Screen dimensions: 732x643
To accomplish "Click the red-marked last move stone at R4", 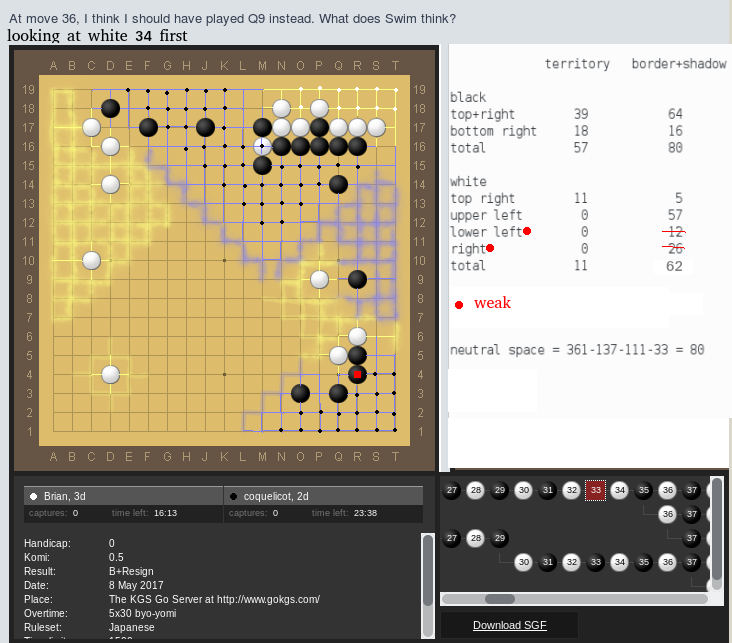I will (x=357, y=374).
